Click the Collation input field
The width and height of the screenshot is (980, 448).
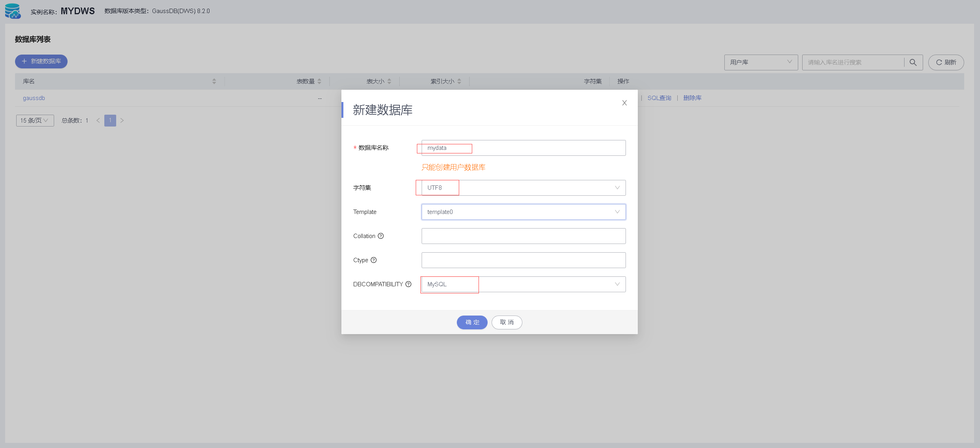coord(523,236)
